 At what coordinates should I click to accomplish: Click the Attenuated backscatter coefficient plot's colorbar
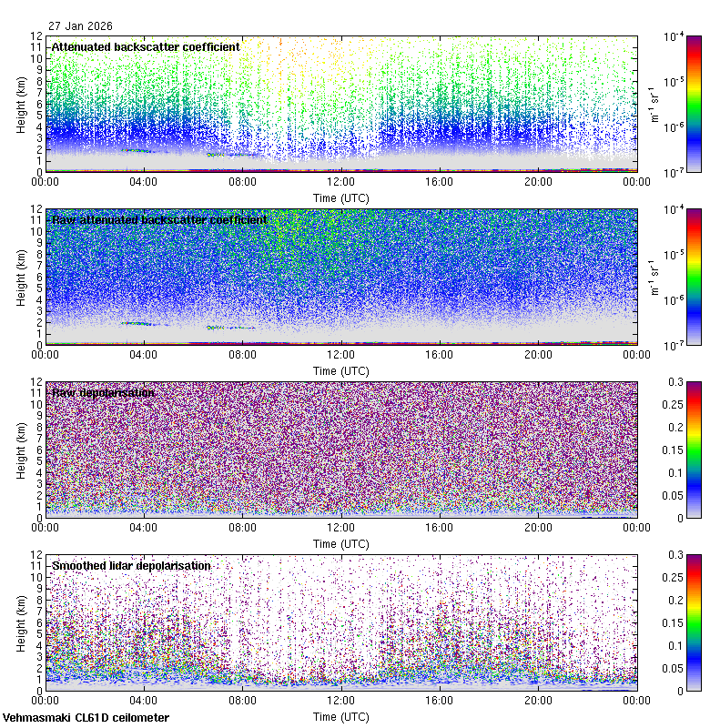coord(668,104)
